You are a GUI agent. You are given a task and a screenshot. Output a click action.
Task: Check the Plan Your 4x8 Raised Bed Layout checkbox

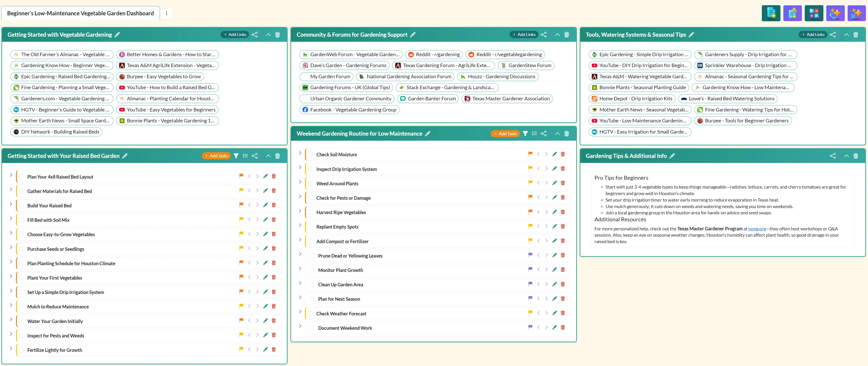click(x=21, y=177)
